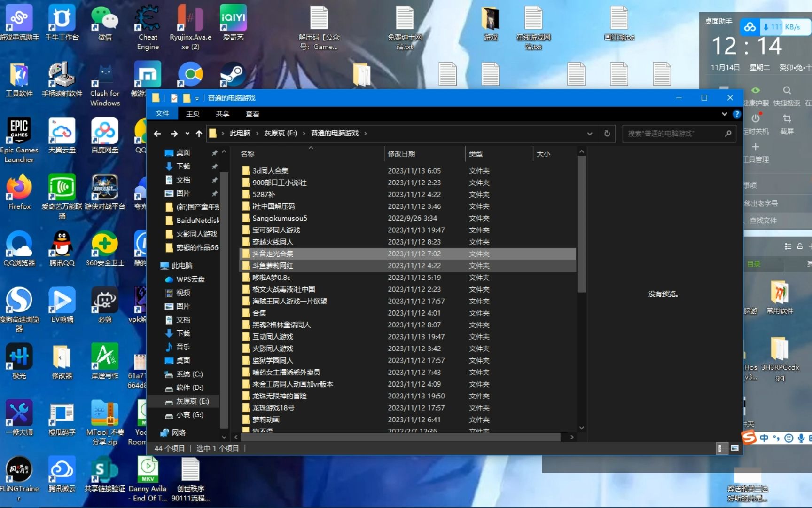Click scroll-down arrow of file list

(x=581, y=428)
